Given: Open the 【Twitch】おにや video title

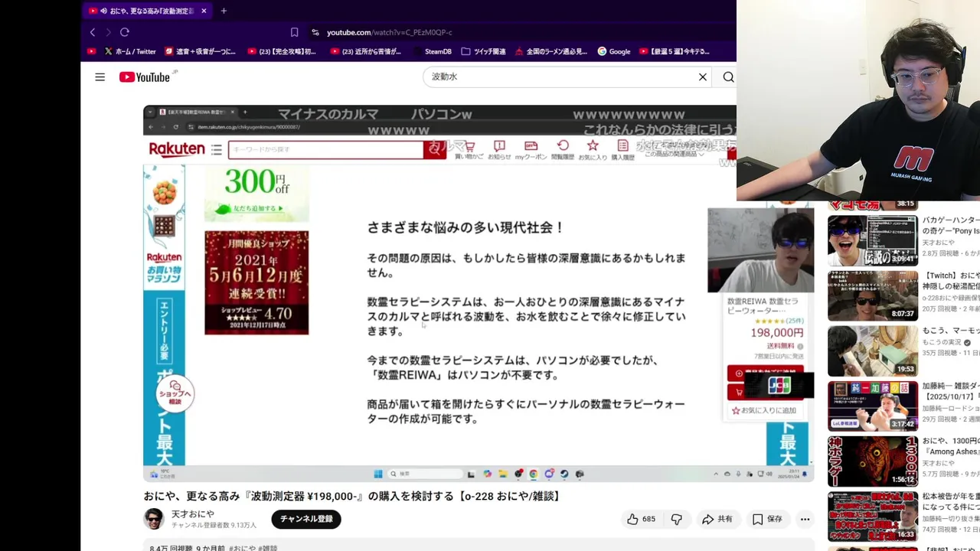Looking at the screenshot, I should click(951, 281).
